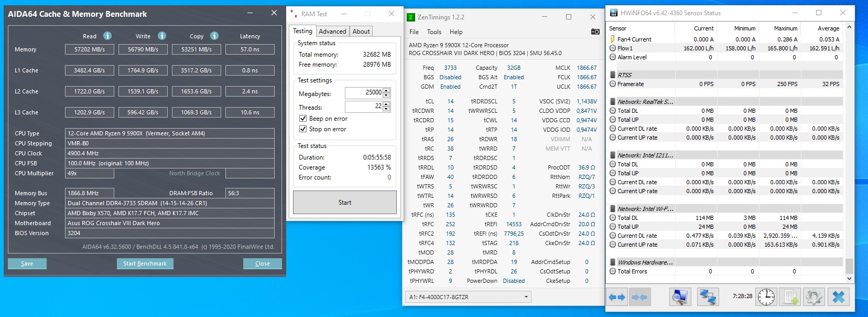Image resolution: width=868 pixels, height=317 pixels.
Task: Click the tREFI value 14553 in ZenTimings
Action: click(514, 224)
